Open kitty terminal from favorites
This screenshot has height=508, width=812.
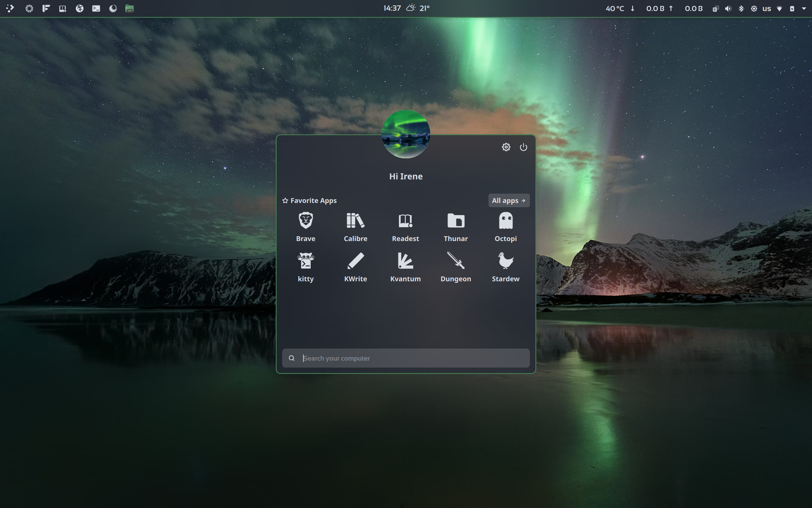305,267
